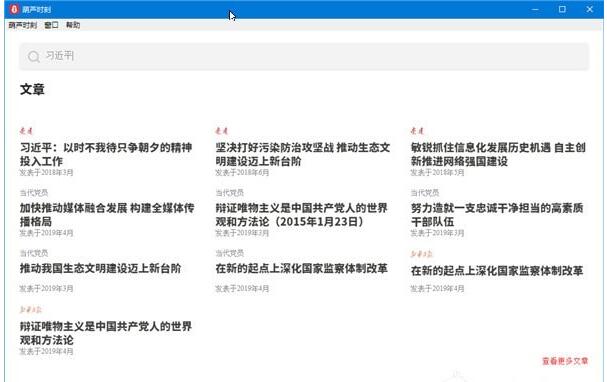
Task: Click the red source logo above 习近平：以时不我待只争朝夕的精神投入工作
Action: [26, 131]
